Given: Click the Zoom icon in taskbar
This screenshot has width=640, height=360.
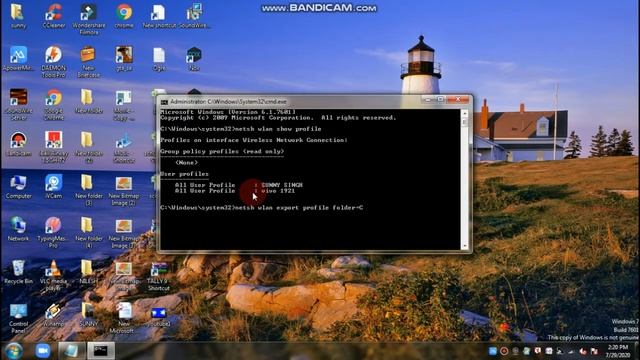Looking at the screenshot, I should (x=42, y=351).
